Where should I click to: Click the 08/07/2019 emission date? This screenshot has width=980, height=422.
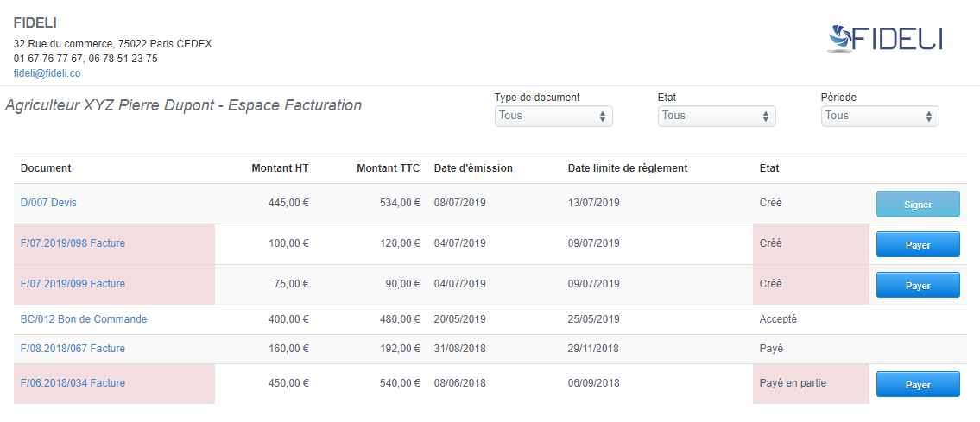click(x=459, y=203)
